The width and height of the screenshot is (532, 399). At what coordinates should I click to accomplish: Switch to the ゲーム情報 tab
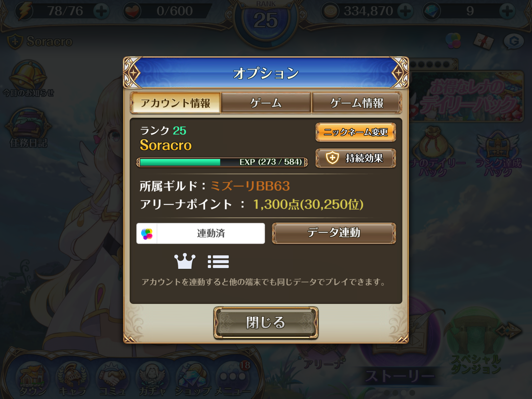coord(357,103)
